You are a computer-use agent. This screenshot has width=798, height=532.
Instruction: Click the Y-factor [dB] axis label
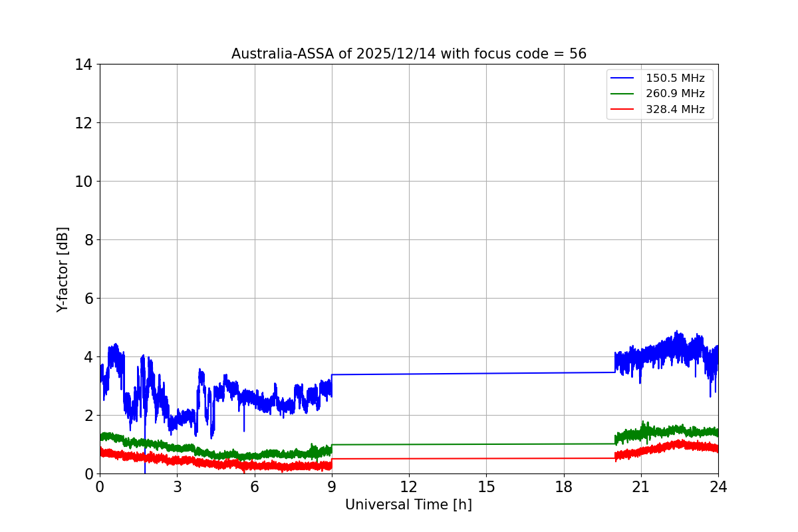(x=63, y=269)
